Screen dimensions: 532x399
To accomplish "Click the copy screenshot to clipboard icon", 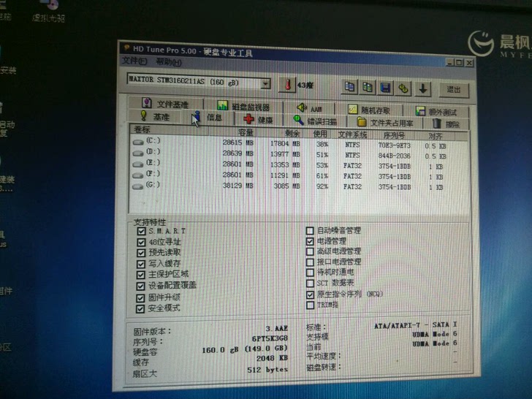I will tap(368, 87).
